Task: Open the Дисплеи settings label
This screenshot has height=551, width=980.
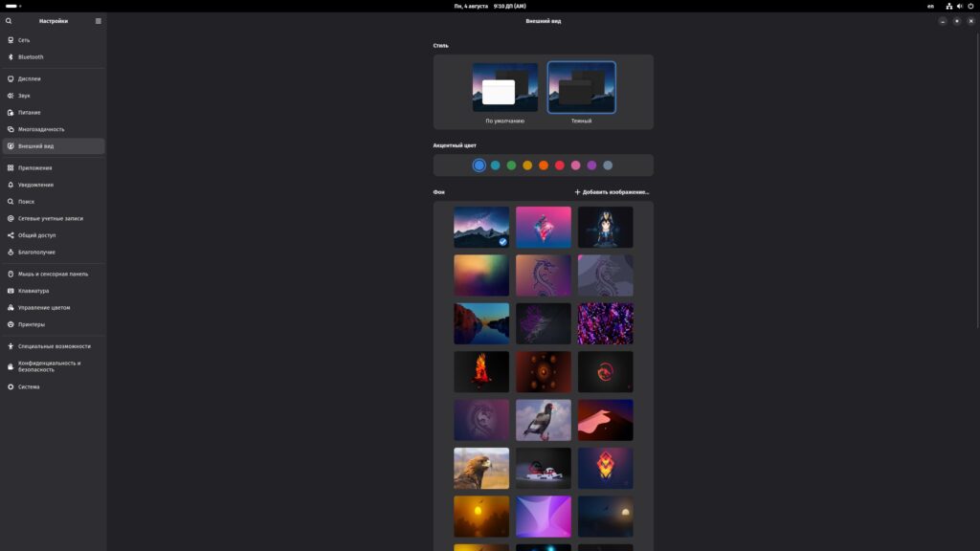Action: click(30, 78)
